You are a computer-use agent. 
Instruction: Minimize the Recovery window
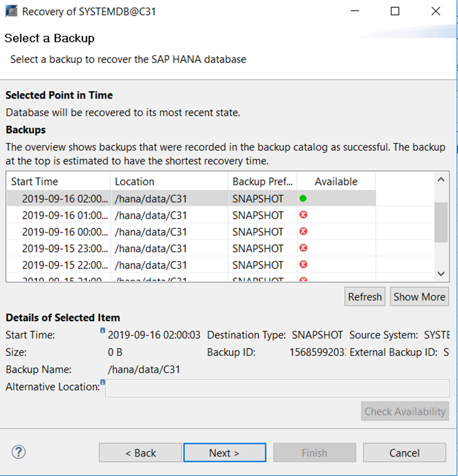tap(355, 11)
